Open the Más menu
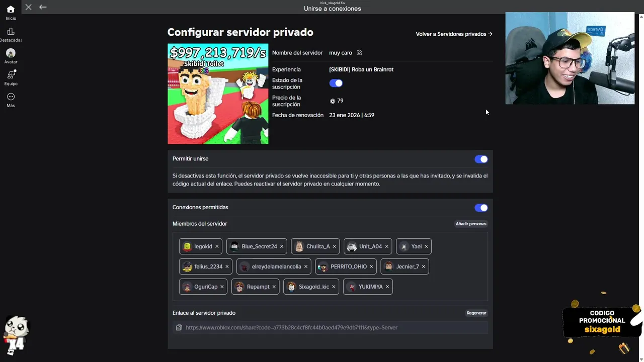Screen dimensions: 644x362 (x=11, y=100)
